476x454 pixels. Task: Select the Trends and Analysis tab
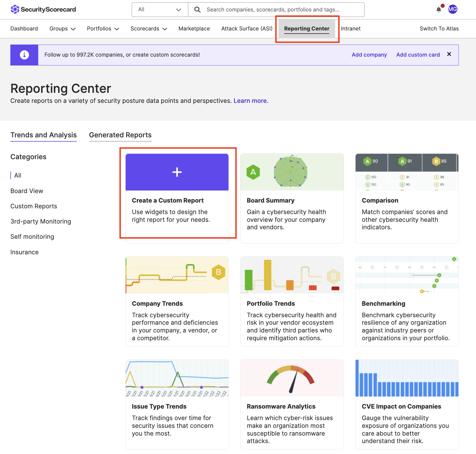coord(44,135)
